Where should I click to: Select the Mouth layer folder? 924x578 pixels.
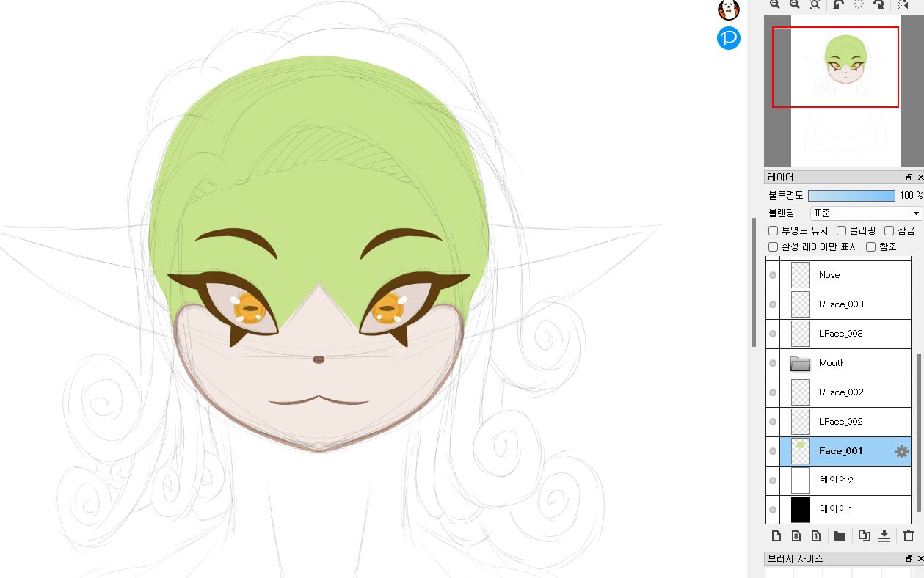(x=832, y=363)
